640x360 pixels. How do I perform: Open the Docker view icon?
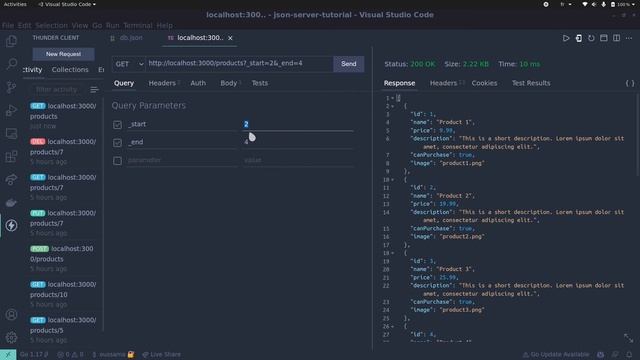click(x=11, y=202)
